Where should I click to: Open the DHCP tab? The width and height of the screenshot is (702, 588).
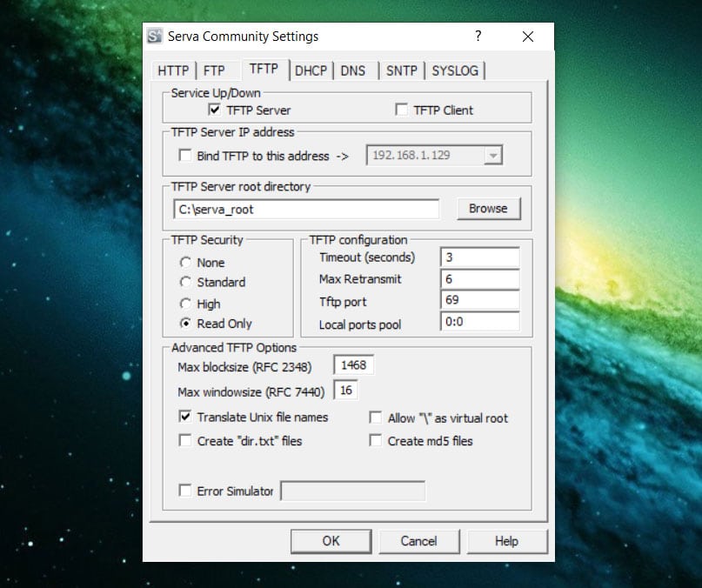click(x=311, y=70)
